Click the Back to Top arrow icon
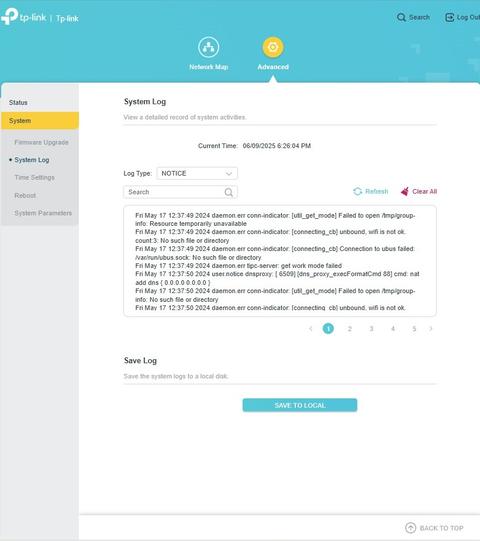 tap(410, 528)
